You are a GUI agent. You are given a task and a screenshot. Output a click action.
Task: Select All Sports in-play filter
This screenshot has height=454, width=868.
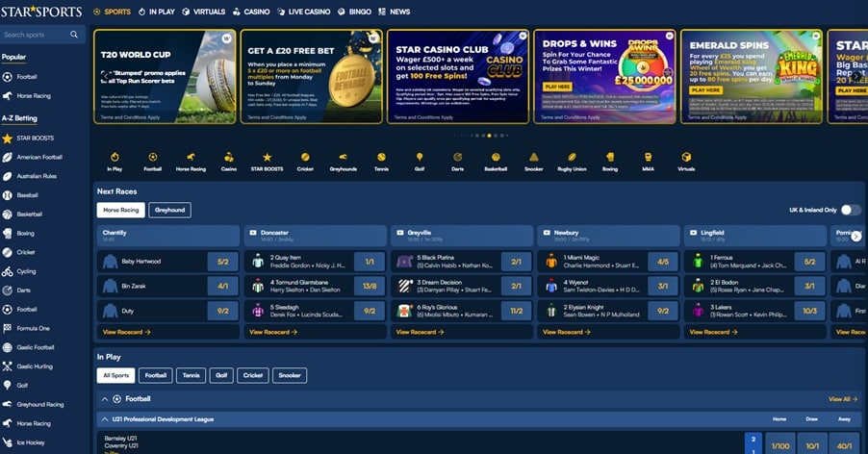pos(115,375)
